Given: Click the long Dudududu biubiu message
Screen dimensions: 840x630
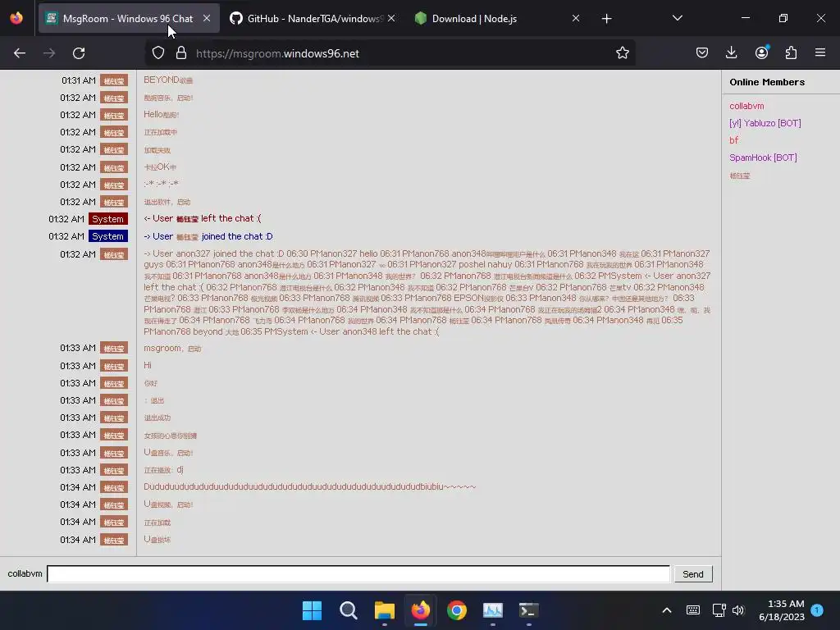Looking at the screenshot, I should pos(309,486).
